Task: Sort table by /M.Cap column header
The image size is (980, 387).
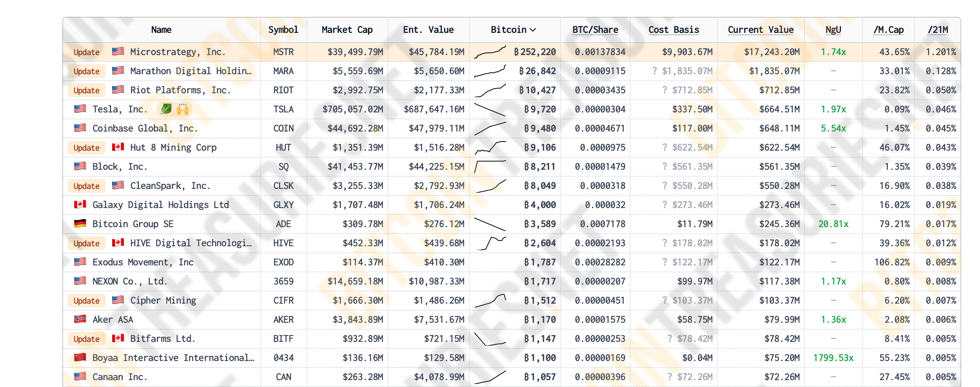Action: (889, 30)
